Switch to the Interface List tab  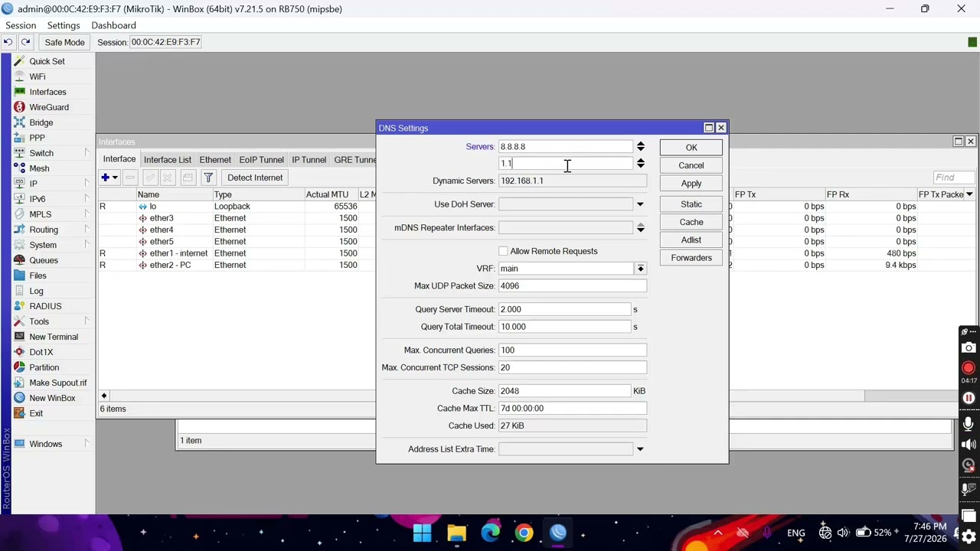(167, 159)
